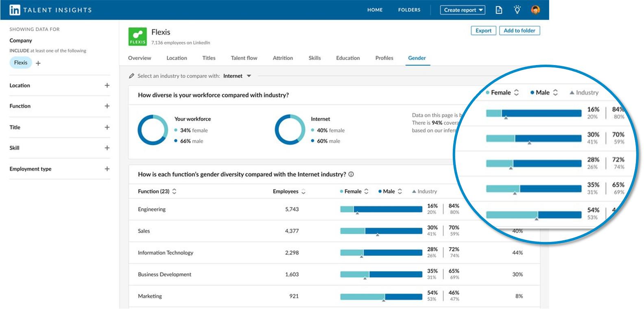
Task: Click the 34% female workforce legend
Action: pyautogui.click(x=191, y=131)
